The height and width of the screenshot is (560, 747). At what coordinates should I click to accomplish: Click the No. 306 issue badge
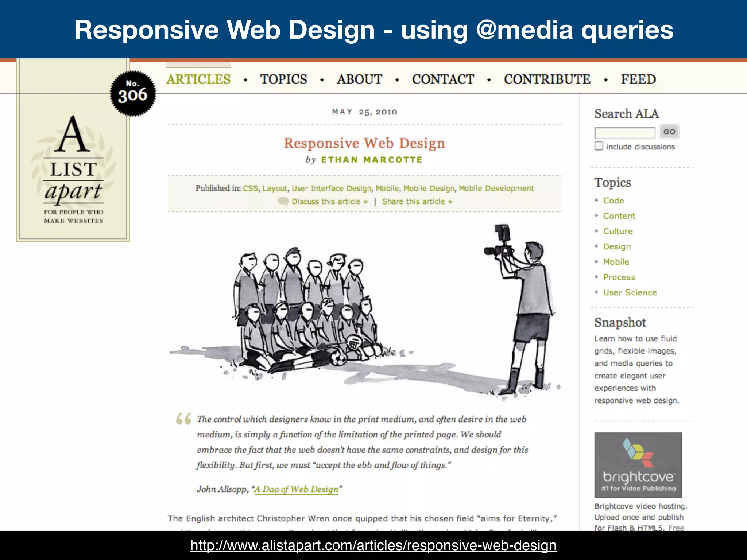click(x=133, y=93)
